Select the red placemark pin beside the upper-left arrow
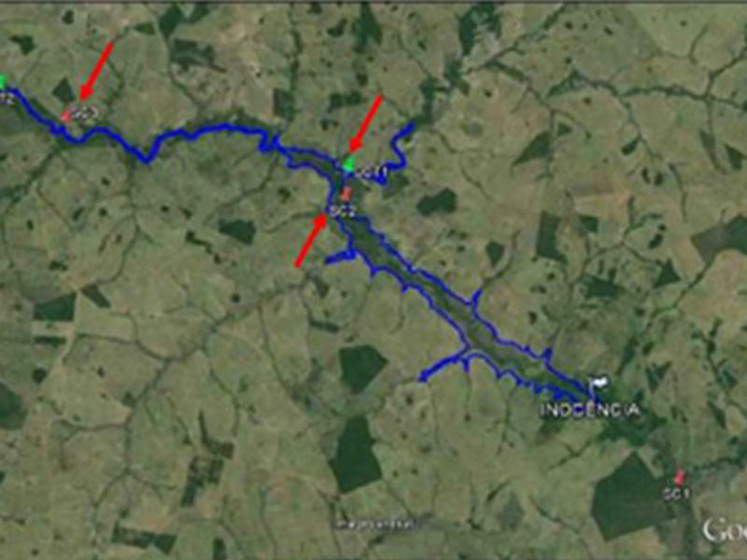747x560 pixels. [x=67, y=116]
